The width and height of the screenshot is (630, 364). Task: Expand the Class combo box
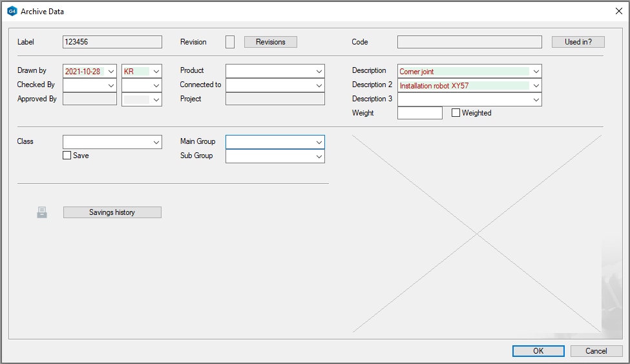[x=156, y=142]
